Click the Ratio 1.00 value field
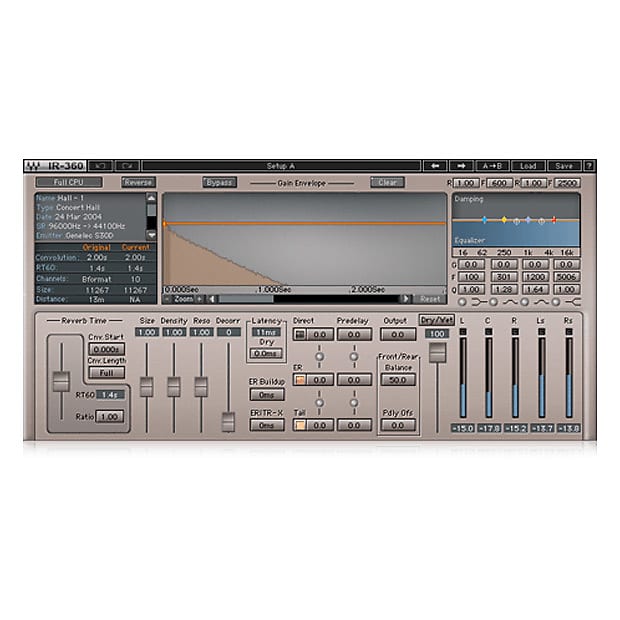The image size is (620, 620). 110,416
